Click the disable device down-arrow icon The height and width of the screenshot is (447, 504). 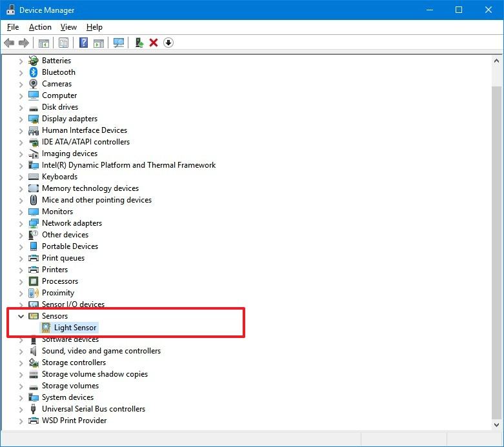tap(168, 43)
